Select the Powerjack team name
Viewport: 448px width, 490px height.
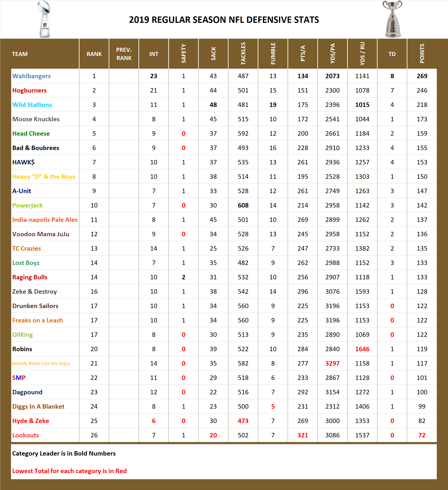tap(27, 205)
